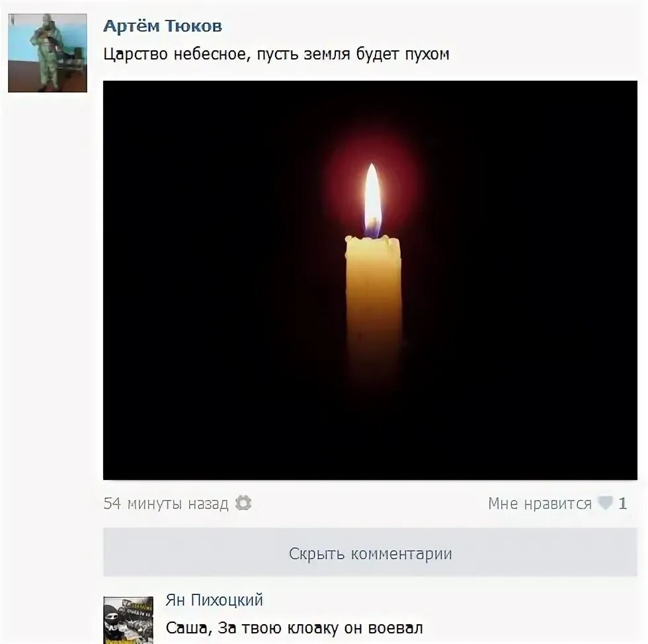Click the candle flame in photo
Viewport: 648px width, 644px height.
pyautogui.click(x=372, y=201)
